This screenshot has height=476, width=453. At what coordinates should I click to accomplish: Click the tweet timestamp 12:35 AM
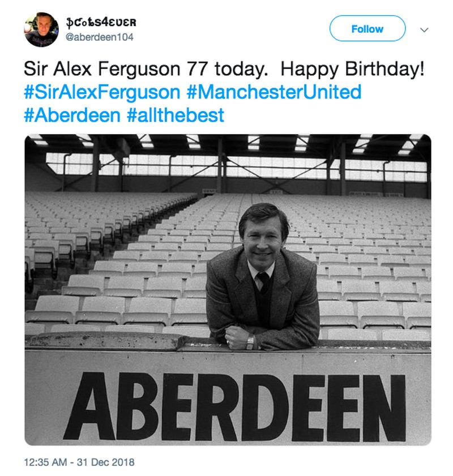(49, 462)
